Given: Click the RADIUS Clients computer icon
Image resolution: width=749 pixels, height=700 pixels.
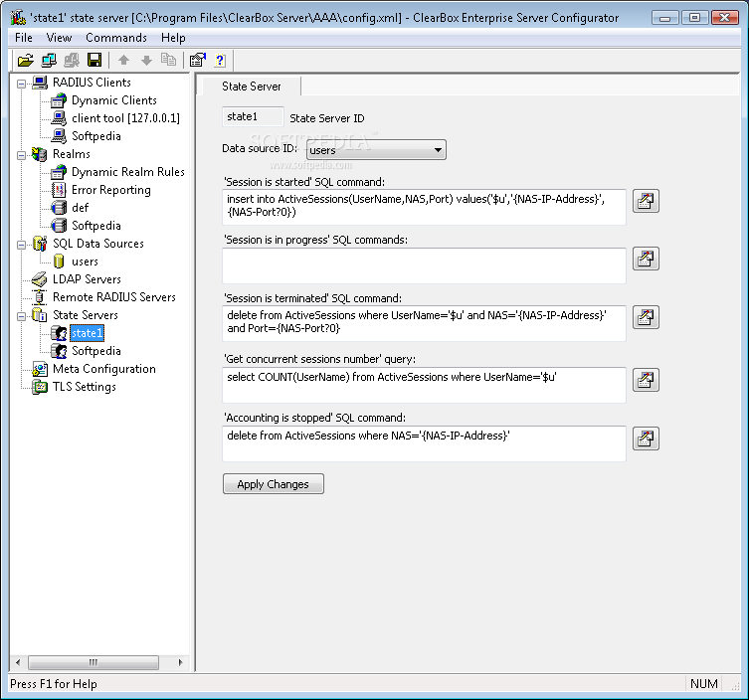Looking at the screenshot, I should (40, 83).
